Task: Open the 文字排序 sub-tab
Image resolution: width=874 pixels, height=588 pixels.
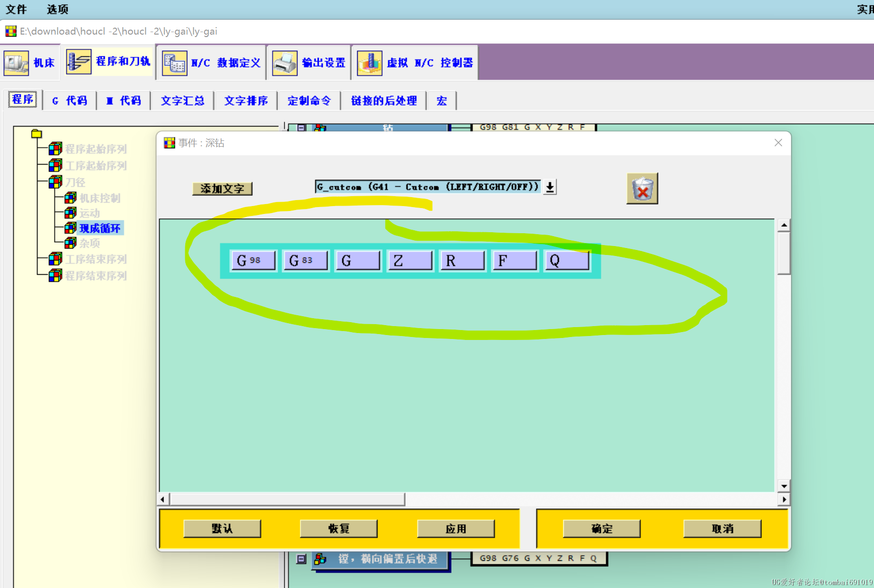Action: click(x=246, y=101)
